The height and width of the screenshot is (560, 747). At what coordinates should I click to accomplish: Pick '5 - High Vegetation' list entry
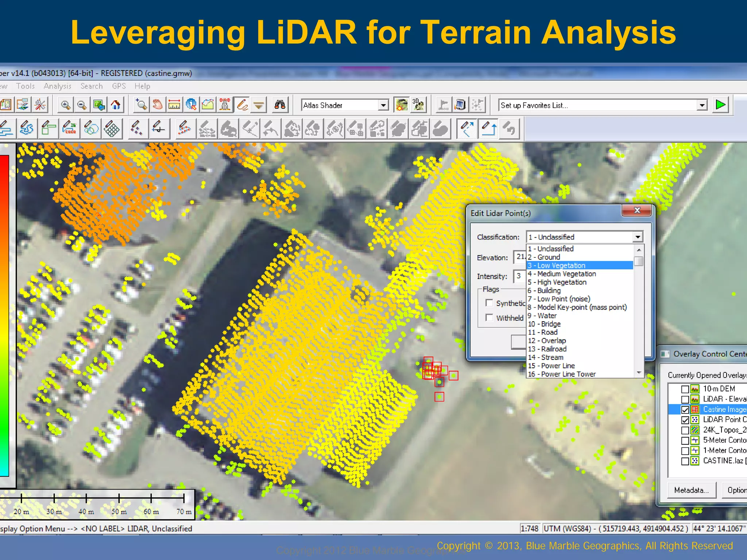point(580,282)
